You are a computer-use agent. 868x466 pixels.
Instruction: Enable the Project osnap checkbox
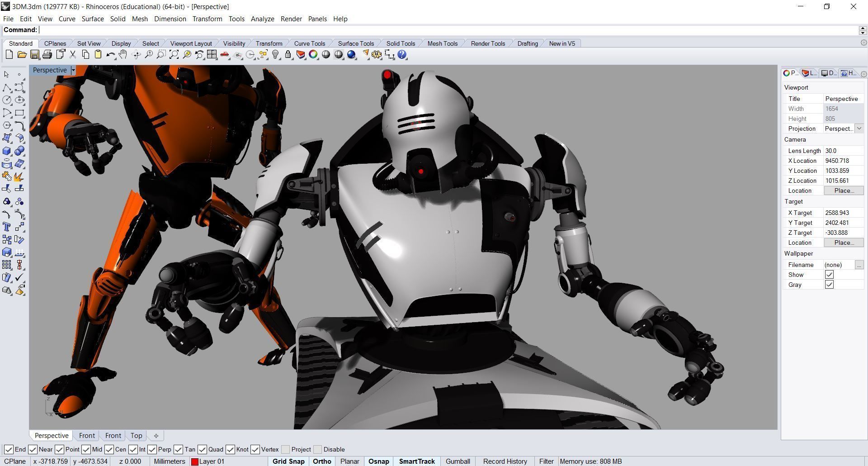tap(285, 449)
